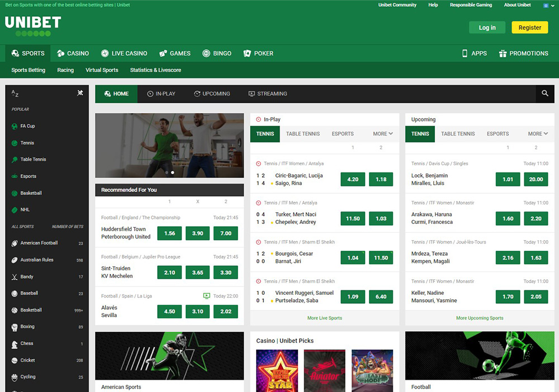This screenshot has height=392, width=559.
Task: Select 6.40 odds for Purtseladze, Saba
Action: tap(381, 297)
